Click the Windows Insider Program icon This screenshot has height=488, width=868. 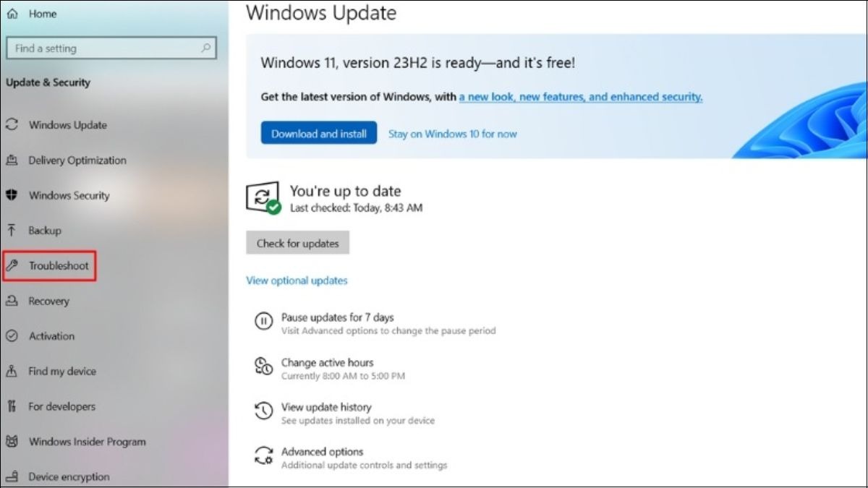12,442
